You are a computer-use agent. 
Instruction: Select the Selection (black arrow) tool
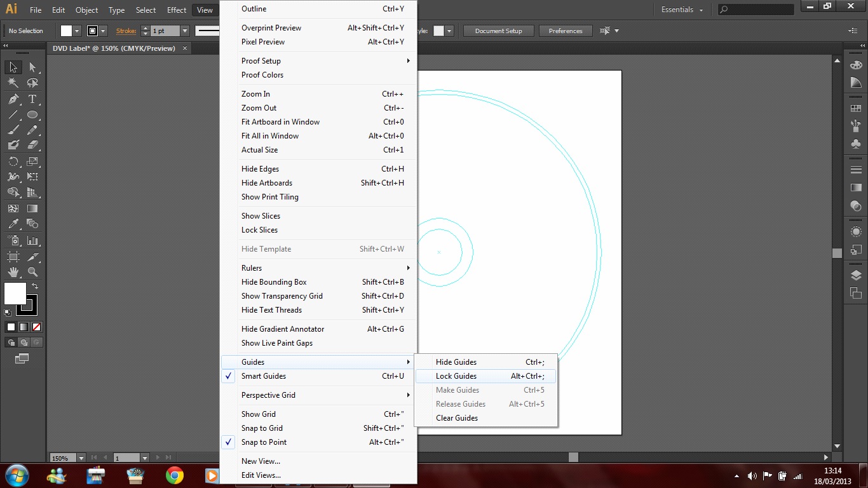[x=13, y=67]
